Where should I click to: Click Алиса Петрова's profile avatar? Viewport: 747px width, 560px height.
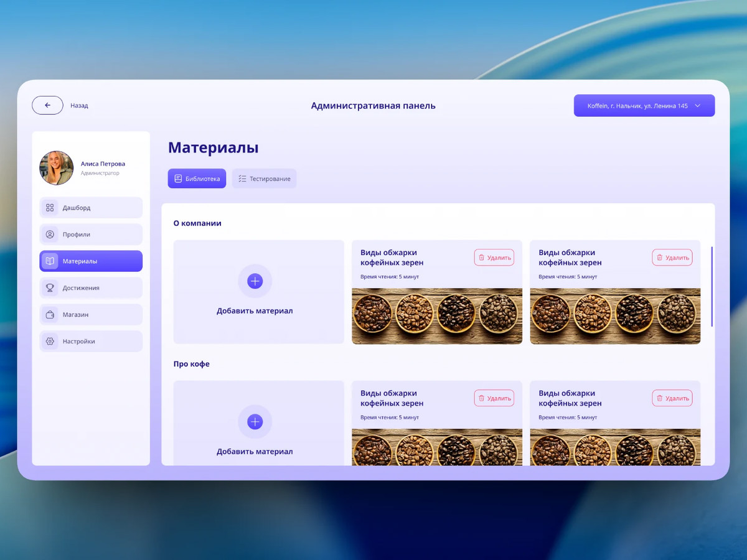point(57,168)
